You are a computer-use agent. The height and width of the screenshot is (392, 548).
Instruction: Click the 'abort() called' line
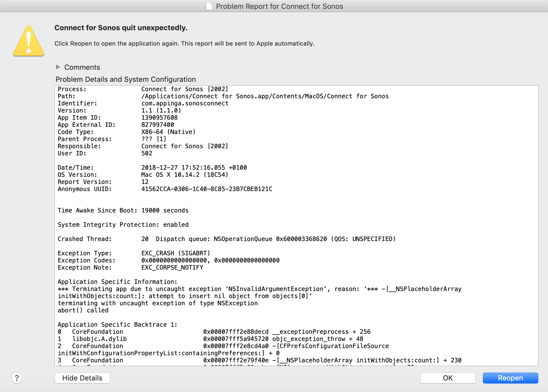click(83, 310)
